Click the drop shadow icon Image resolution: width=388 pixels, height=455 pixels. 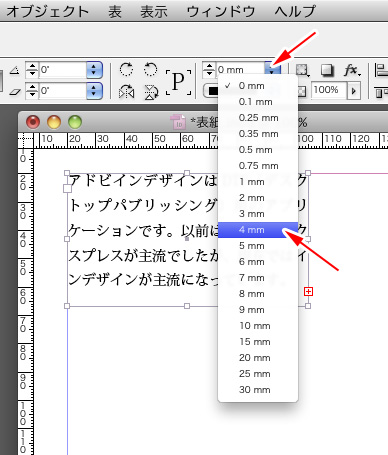pyautogui.click(x=327, y=70)
